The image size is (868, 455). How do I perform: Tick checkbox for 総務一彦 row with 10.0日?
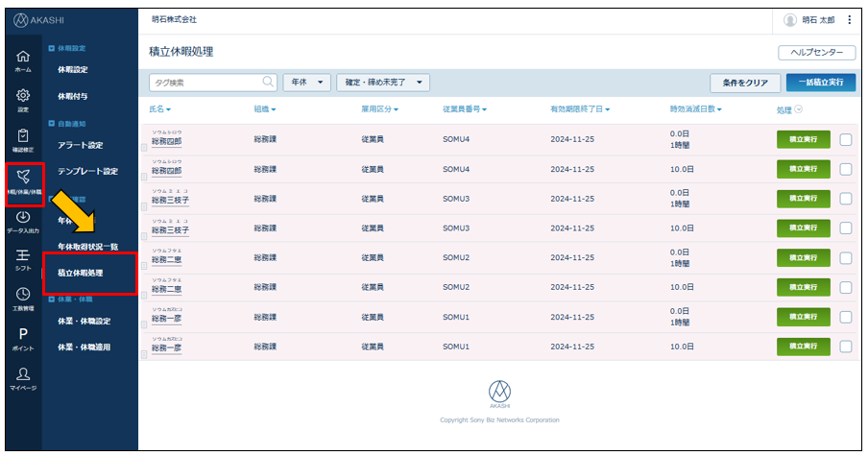click(x=845, y=347)
